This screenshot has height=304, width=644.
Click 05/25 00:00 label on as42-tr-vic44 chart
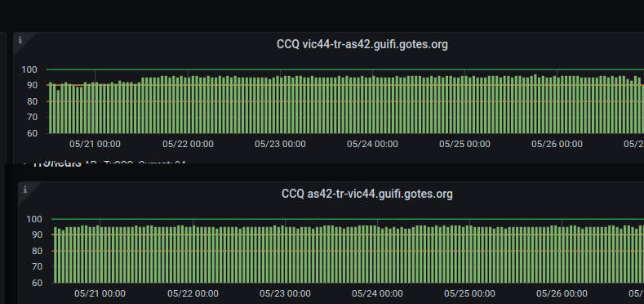click(x=469, y=293)
